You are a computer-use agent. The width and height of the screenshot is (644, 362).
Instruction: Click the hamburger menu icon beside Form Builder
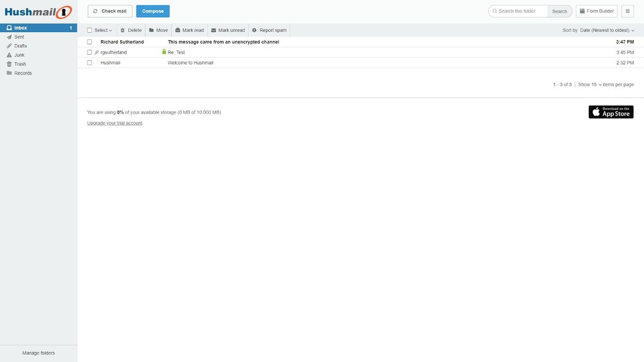click(x=627, y=10)
